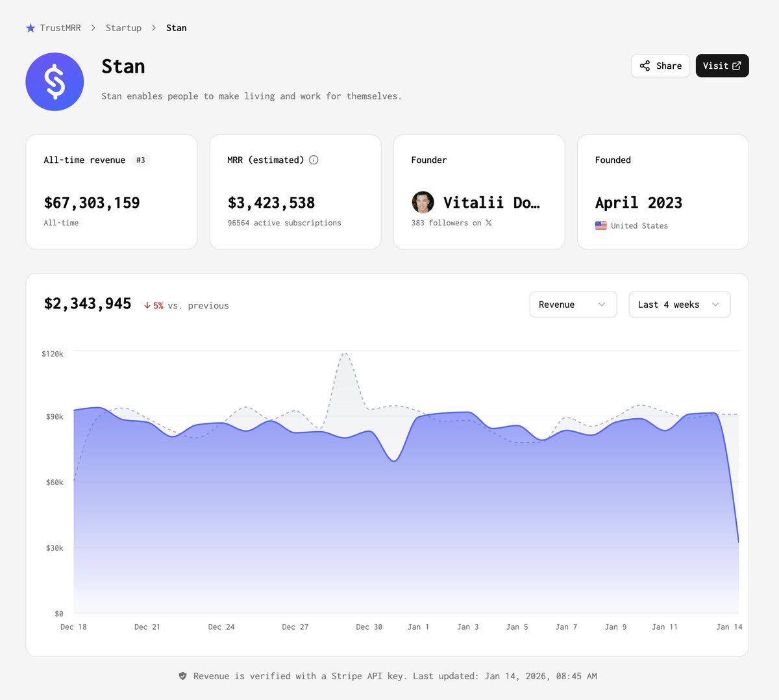This screenshot has height=700, width=779.
Task: Open the Vitalii Do… founder name link
Action: coord(491,203)
